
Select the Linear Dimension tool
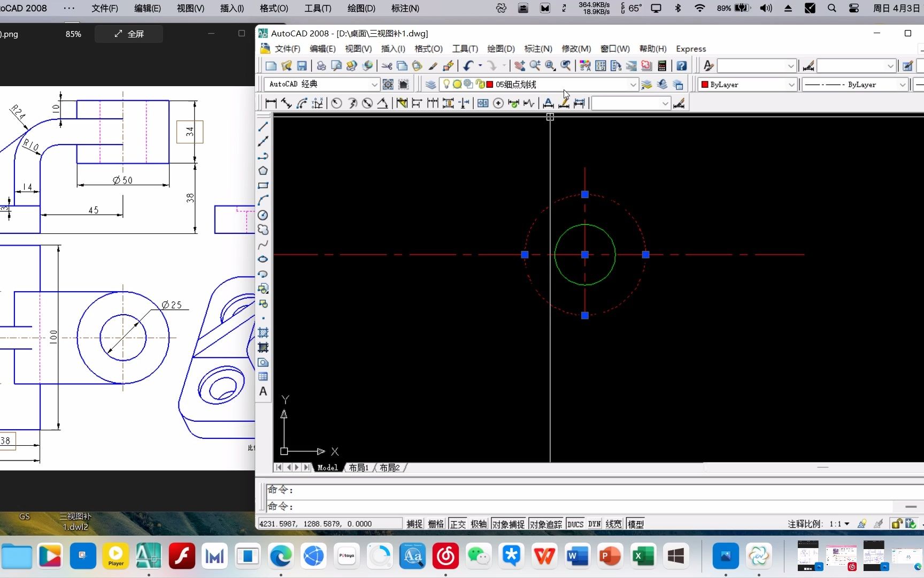[x=270, y=103]
